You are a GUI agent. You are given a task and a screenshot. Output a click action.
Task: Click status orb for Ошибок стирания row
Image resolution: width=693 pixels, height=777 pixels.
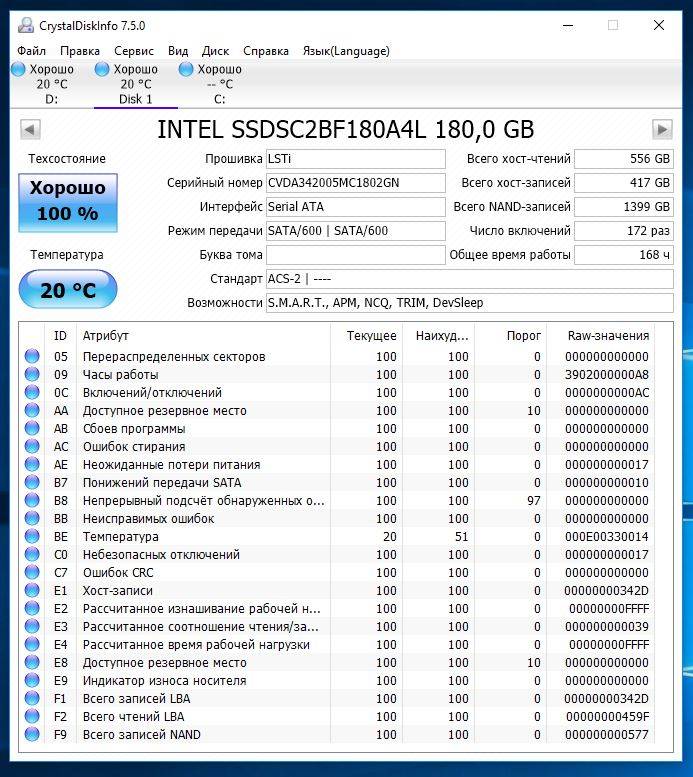pos(32,446)
